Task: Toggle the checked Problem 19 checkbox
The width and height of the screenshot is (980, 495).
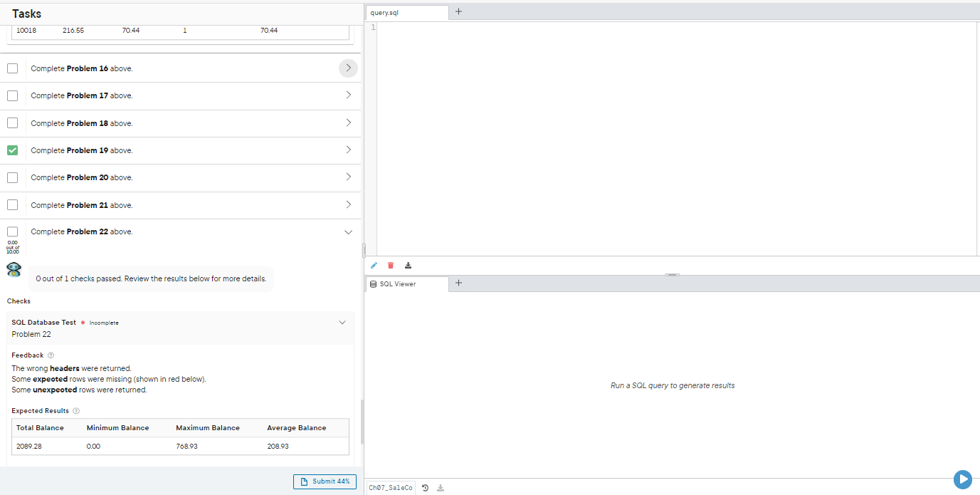Action: tap(12, 150)
